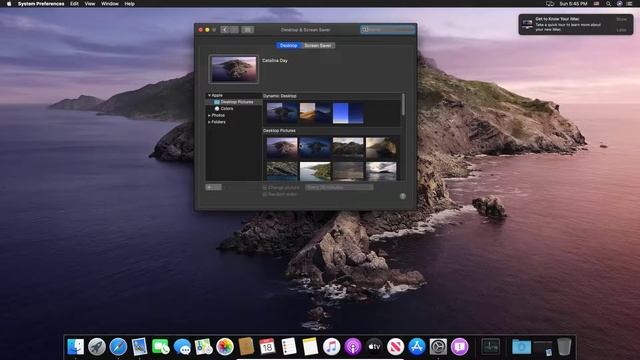
Task: Choose the Solar Gradients blue thumbnail
Action: [348, 113]
